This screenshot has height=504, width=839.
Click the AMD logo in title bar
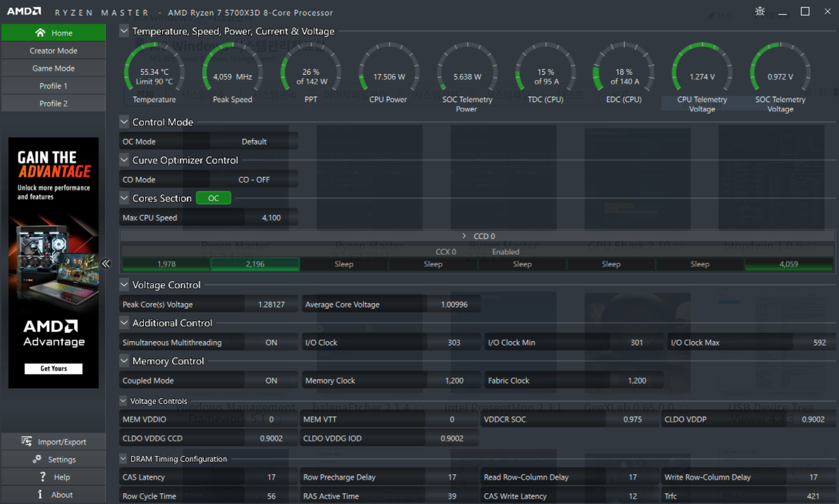coord(24,12)
